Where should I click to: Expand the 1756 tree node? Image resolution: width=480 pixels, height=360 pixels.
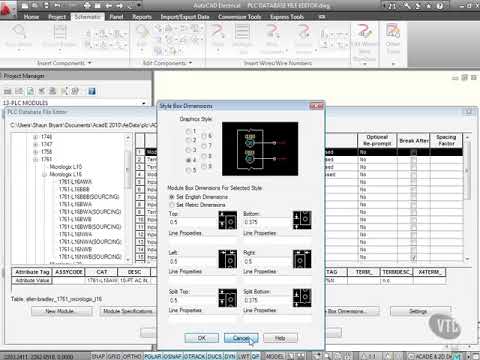click(x=35, y=152)
